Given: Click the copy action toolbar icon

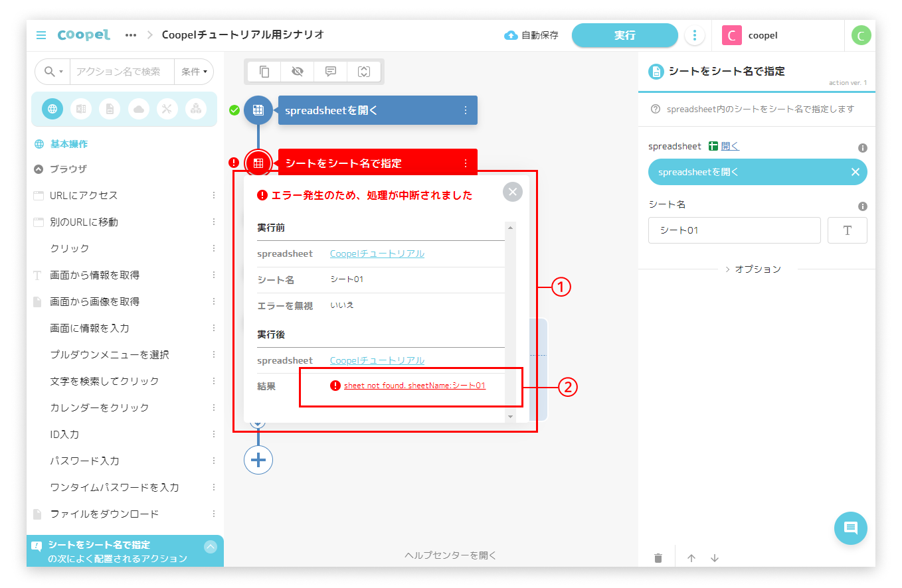Looking at the screenshot, I should coord(264,72).
